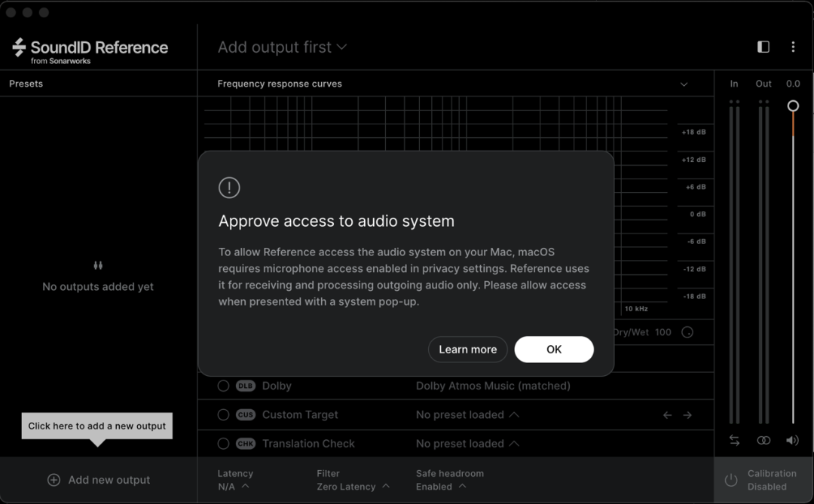Mute output with the speaker icon
Screen dimensions: 814x504
[792, 441]
